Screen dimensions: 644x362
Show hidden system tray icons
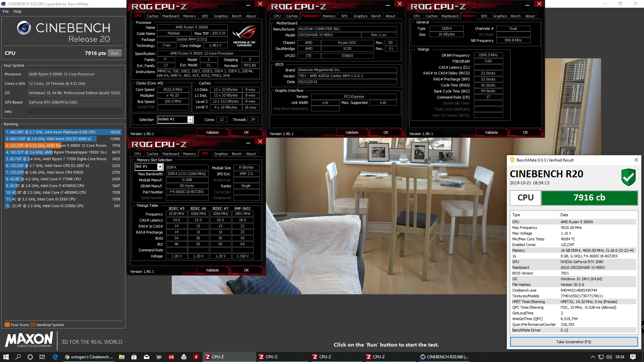[593, 357]
